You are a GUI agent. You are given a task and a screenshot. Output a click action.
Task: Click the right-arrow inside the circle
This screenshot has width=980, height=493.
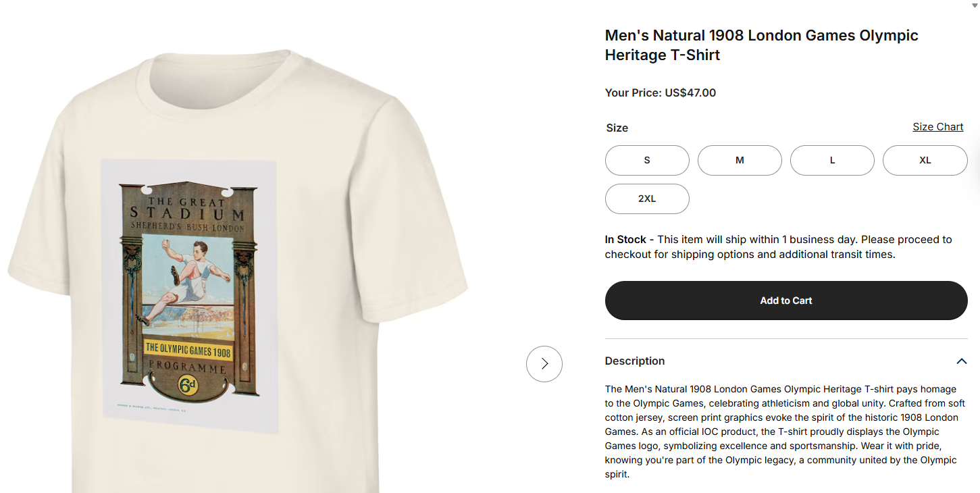pos(544,363)
